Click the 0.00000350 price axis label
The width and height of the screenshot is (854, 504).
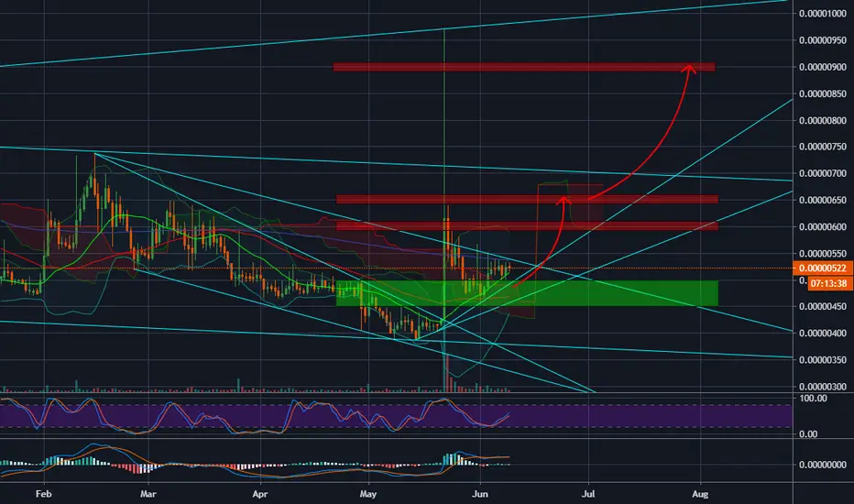point(823,359)
